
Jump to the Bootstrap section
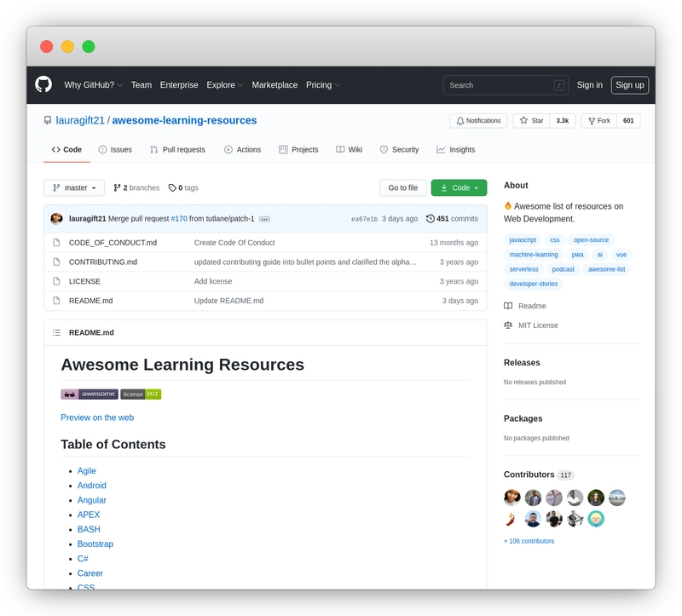tap(95, 544)
